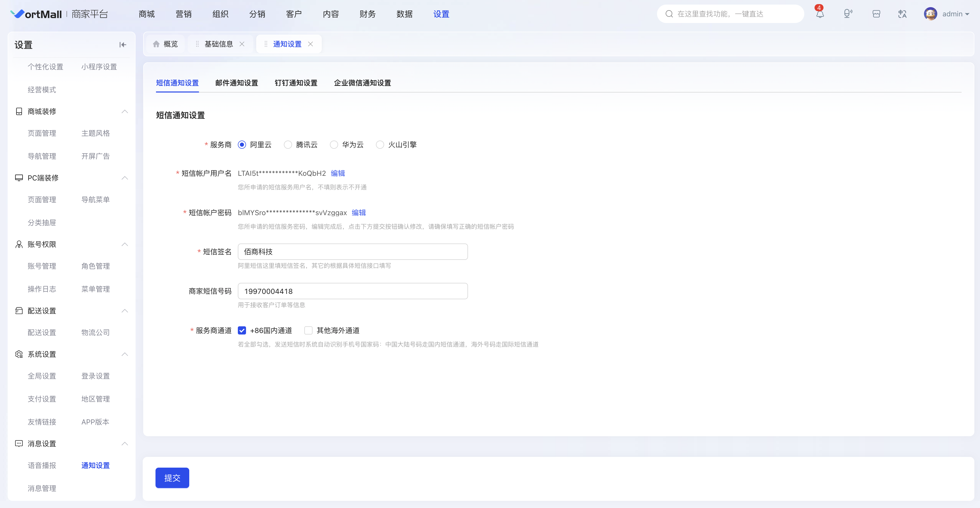Open the storefront icon in header
The image size is (980, 508).
876,14
